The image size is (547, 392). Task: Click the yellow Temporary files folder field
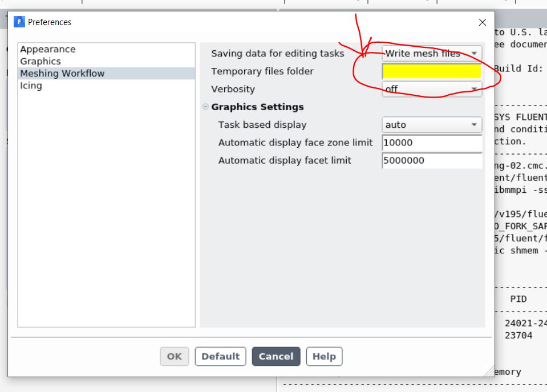click(x=431, y=71)
